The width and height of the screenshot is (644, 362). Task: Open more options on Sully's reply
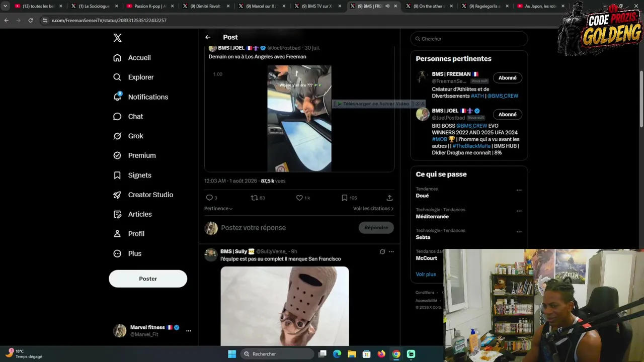[x=391, y=251]
